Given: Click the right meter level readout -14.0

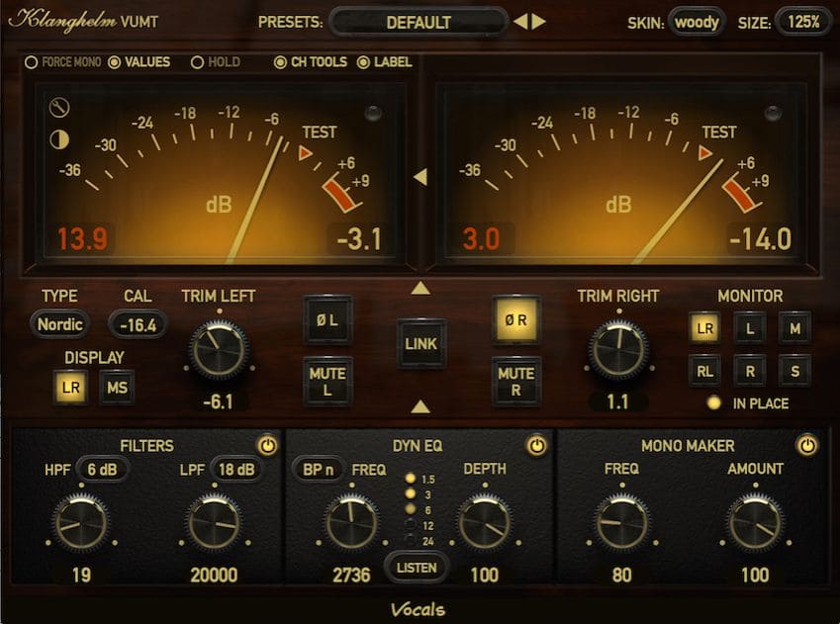Looking at the screenshot, I should coord(761,239).
